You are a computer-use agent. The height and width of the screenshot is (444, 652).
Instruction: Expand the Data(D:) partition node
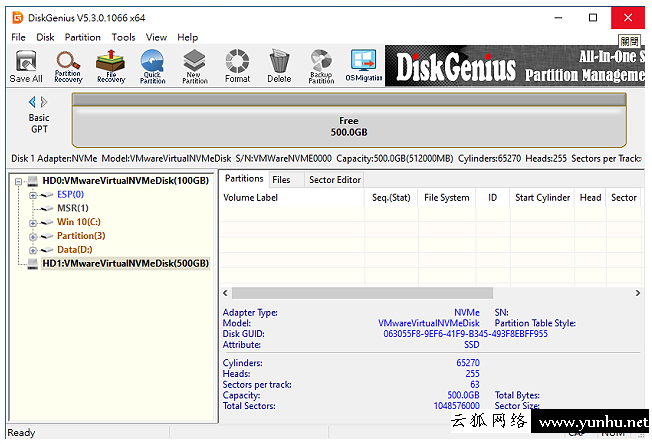pyautogui.click(x=33, y=250)
